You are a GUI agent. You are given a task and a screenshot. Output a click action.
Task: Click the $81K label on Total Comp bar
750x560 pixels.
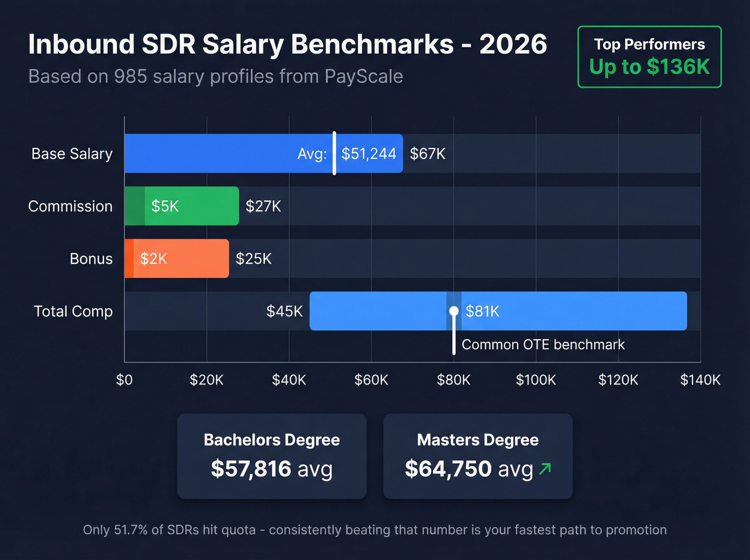[482, 311]
